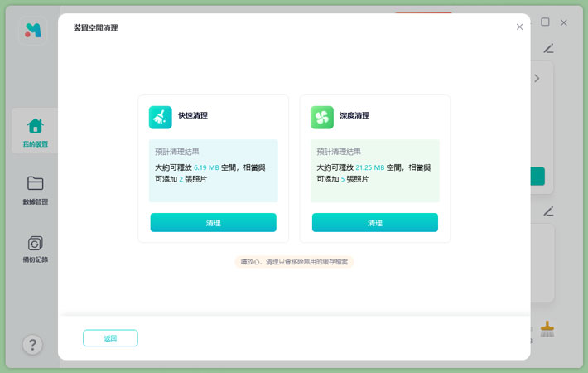Click the 裝置空間清理 dialog title
588x373 pixels.
95,27
